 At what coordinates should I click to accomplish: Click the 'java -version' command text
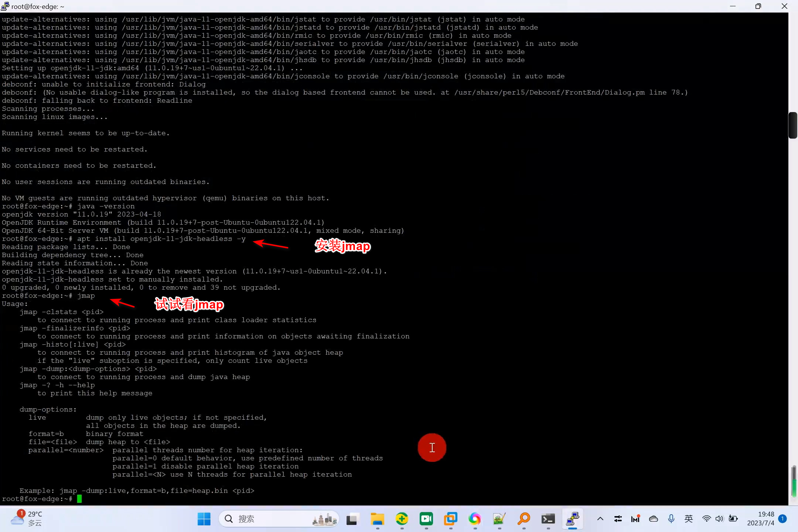(106, 206)
